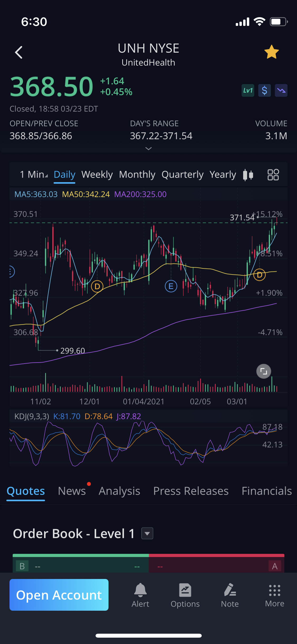The image size is (297, 644).
Task: Switch chart to Weekly timeframe
Action: coord(97,174)
